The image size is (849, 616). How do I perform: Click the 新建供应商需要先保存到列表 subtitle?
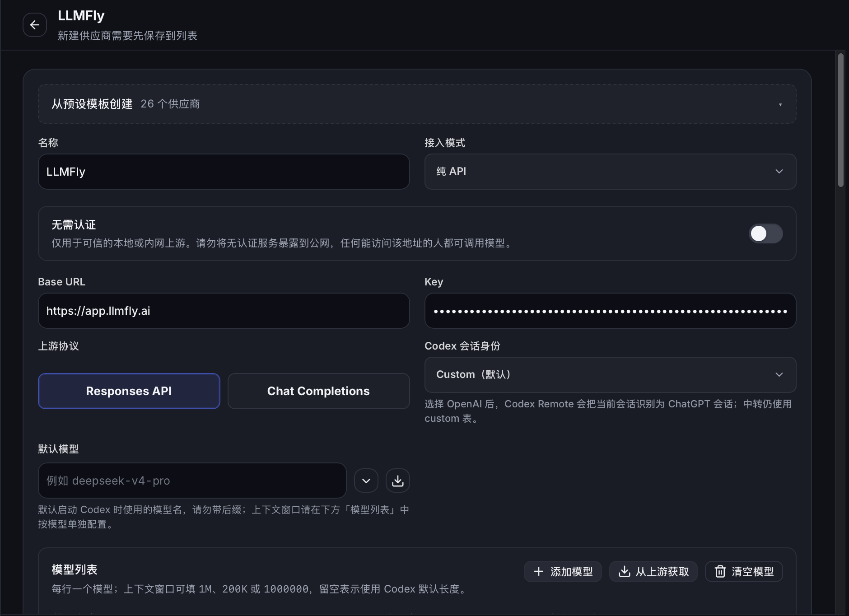click(x=127, y=36)
